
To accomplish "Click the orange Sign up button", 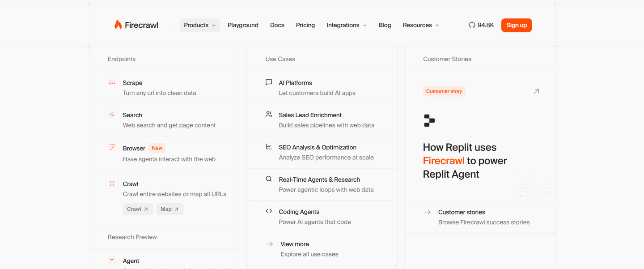I will tap(517, 25).
